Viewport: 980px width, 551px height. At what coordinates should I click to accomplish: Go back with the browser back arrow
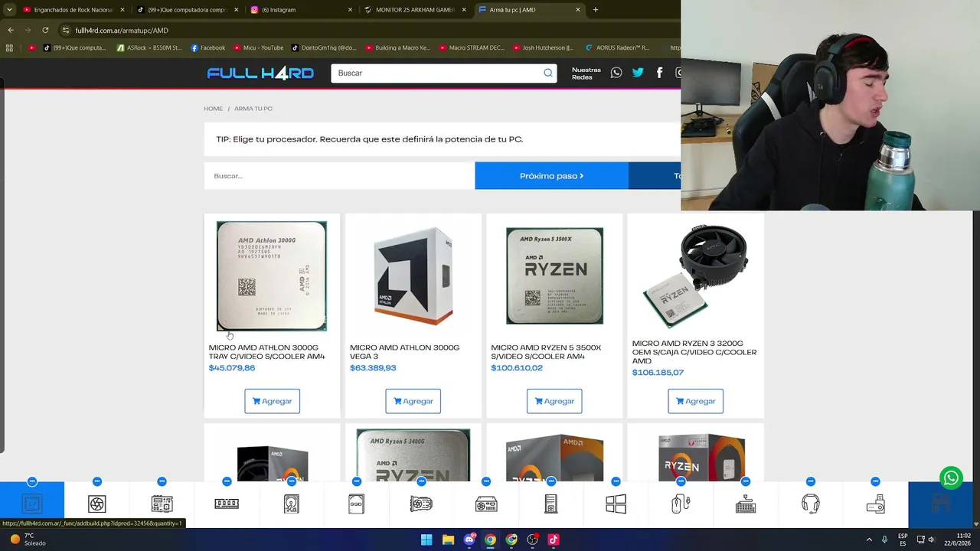coord(11,30)
